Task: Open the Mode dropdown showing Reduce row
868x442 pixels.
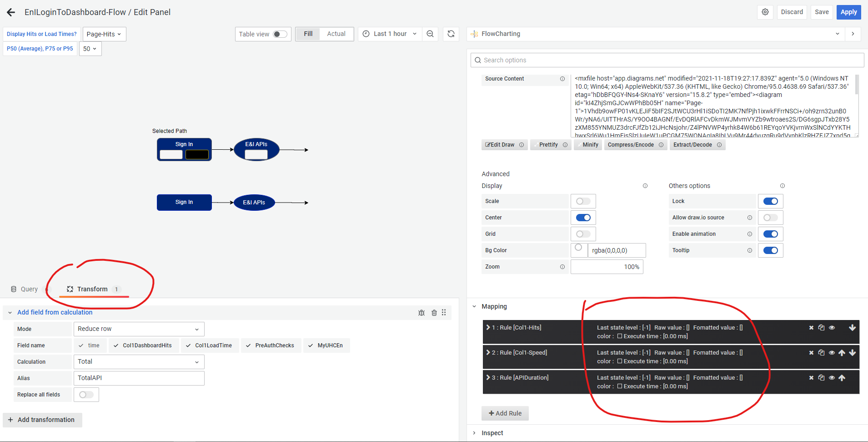Action: click(x=139, y=329)
